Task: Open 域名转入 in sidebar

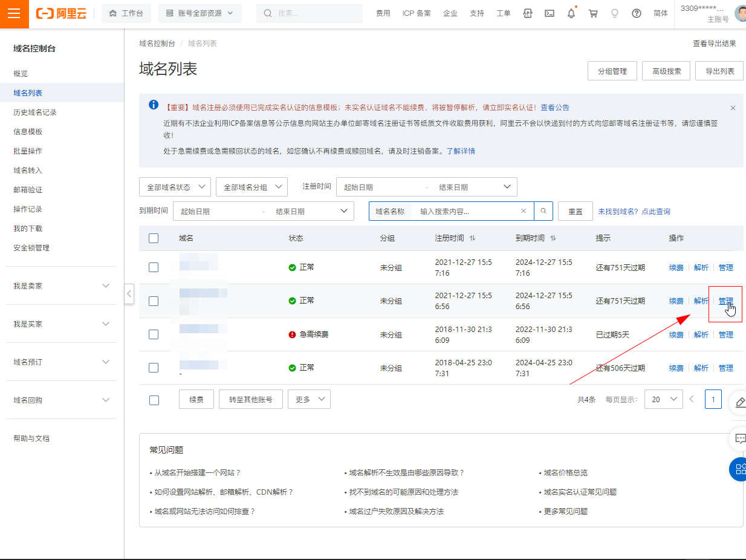Action: pos(28,170)
